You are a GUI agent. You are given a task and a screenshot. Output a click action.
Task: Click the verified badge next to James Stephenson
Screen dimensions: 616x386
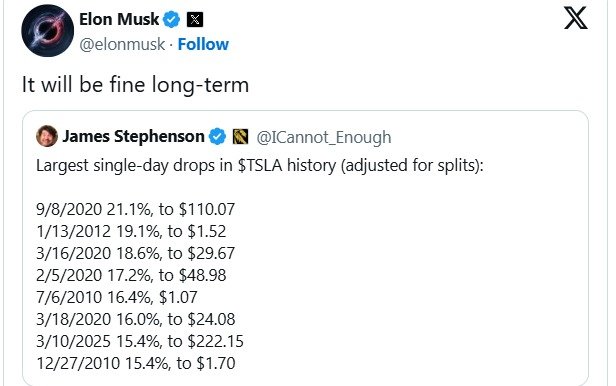[217, 137]
